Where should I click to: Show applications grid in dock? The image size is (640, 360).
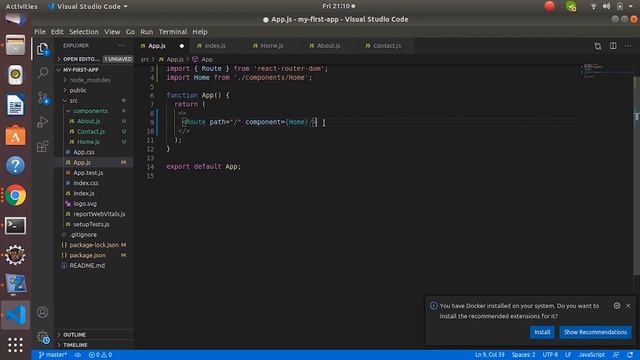16,345
